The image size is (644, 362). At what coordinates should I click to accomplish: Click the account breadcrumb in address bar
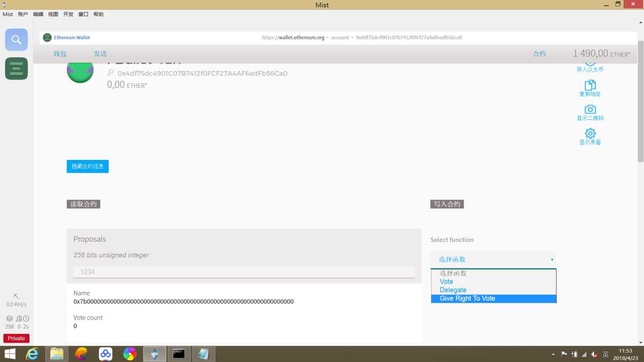340,38
